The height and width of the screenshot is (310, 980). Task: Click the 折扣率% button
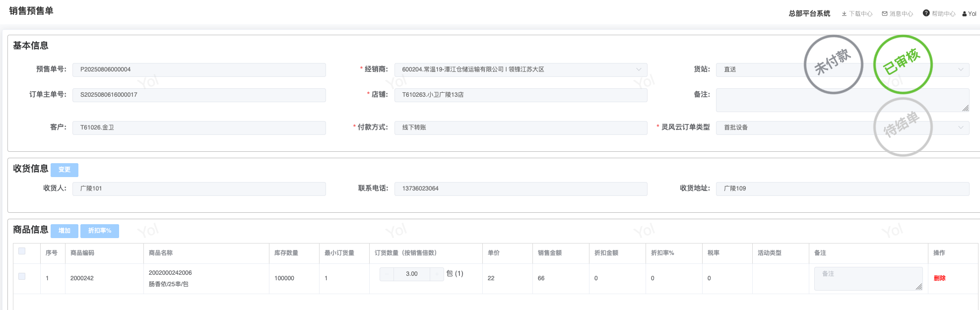[x=100, y=231]
